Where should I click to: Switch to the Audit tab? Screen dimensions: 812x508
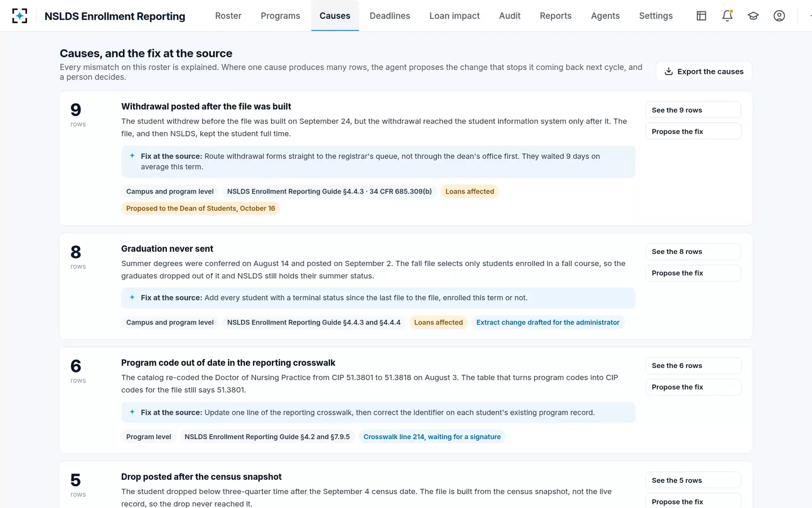click(510, 16)
